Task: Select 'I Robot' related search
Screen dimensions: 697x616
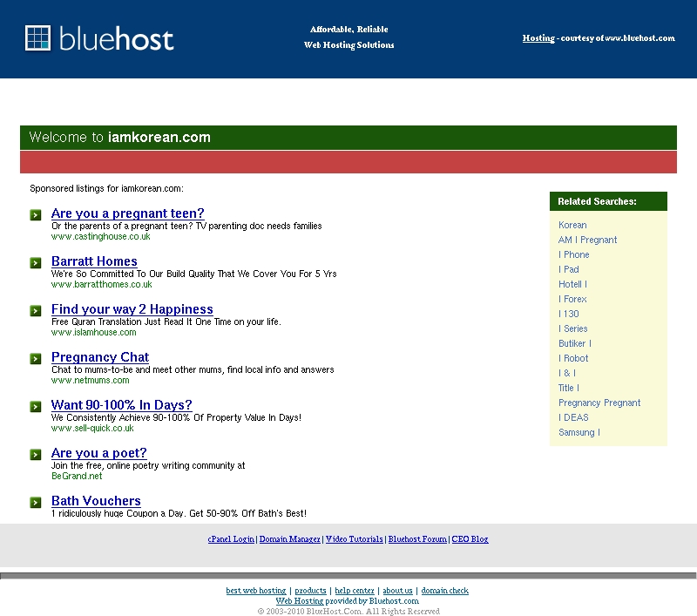Action: pyautogui.click(x=573, y=358)
